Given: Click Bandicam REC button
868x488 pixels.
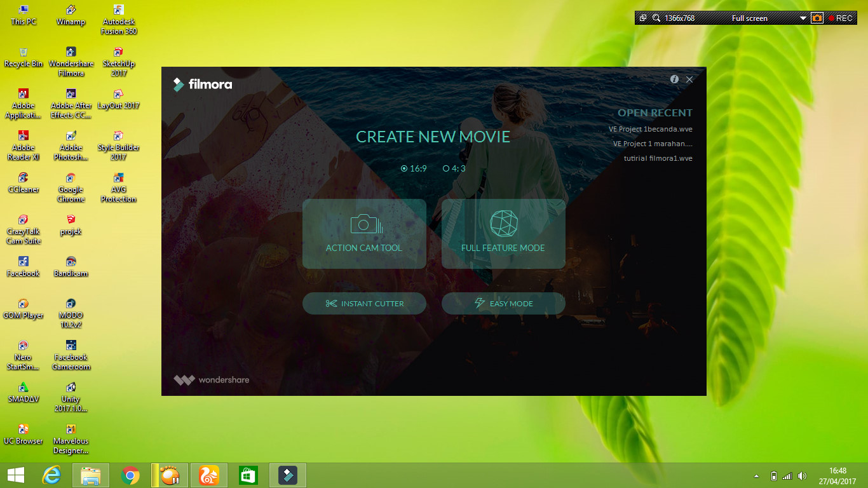Looking at the screenshot, I should (840, 18).
